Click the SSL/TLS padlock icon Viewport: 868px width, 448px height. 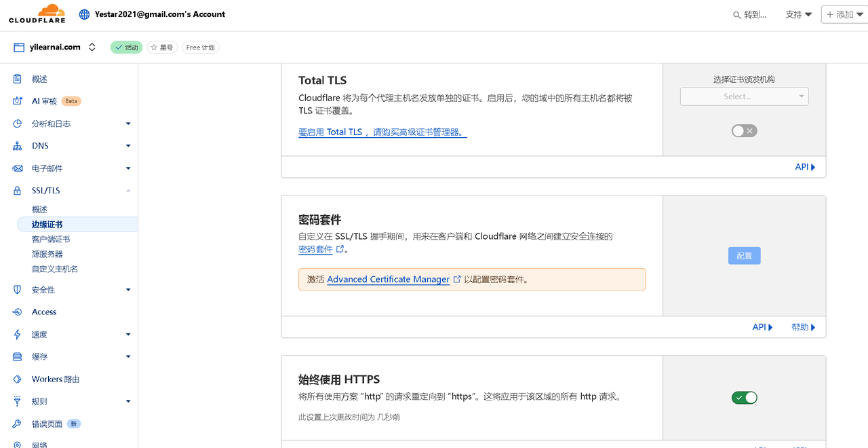tap(18, 191)
